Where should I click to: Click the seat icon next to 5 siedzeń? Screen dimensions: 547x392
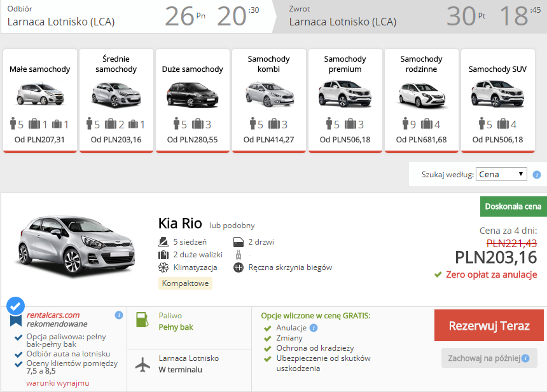click(163, 242)
